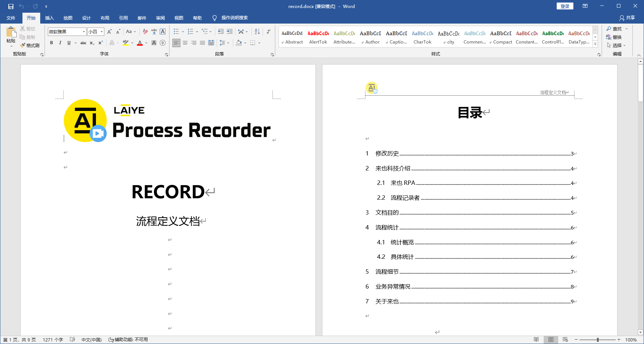This screenshot has width=644, height=344.
Task: Toggle superscript formatting
Action: (x=101, y=43)
